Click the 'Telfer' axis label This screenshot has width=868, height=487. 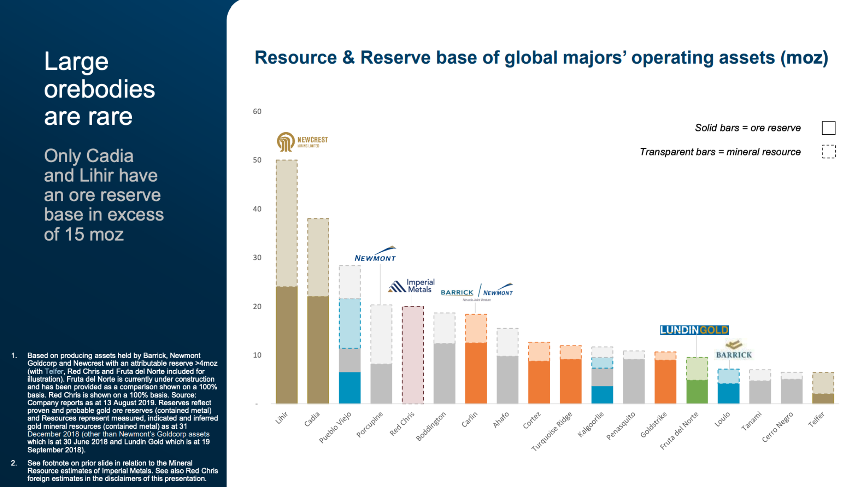pyautogui.click(x=816, y=419)
